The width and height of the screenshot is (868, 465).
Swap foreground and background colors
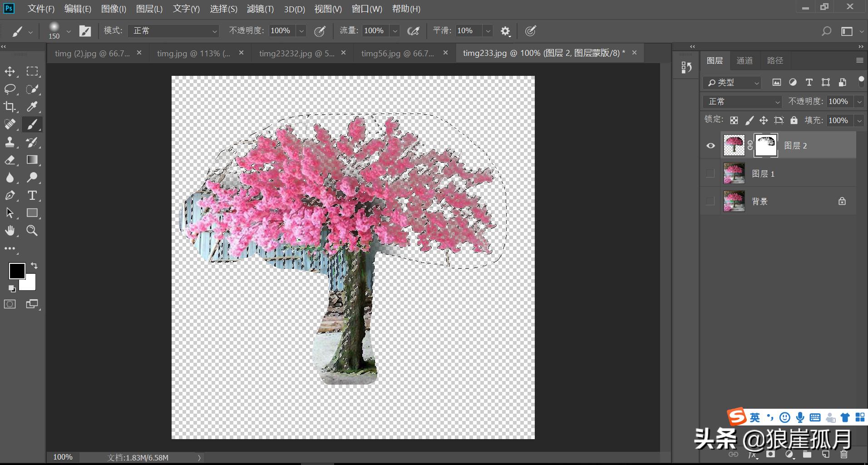35,266
